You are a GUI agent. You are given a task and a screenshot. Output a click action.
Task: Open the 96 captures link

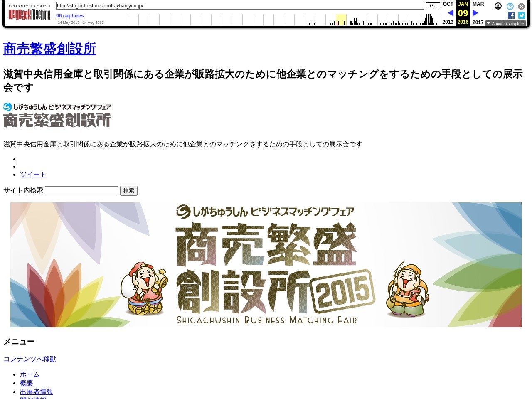70,16
